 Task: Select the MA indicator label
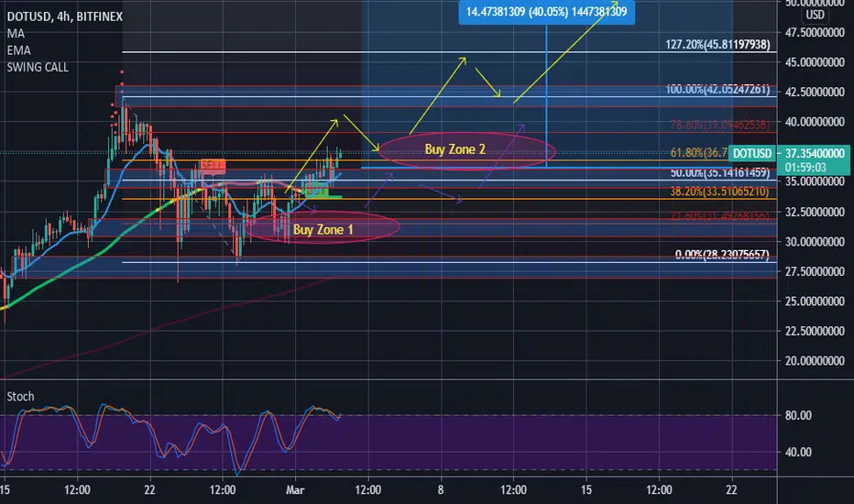(16, 34)
